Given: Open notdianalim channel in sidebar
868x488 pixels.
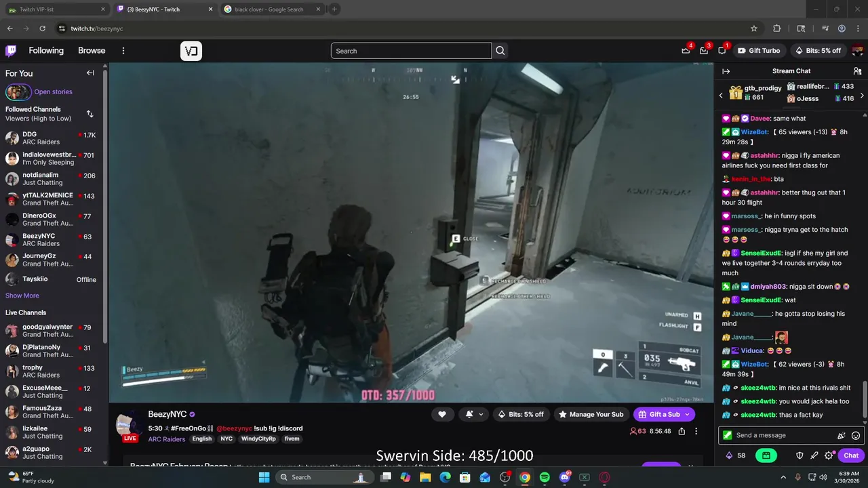Looking at the screenshot, I should (x=51, y=179).
